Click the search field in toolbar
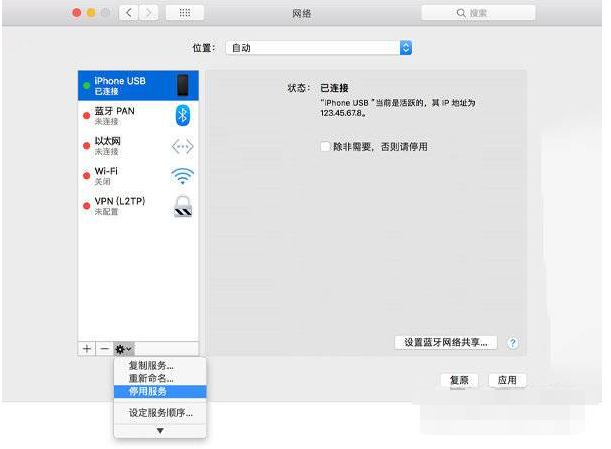 tap(478, 13)
